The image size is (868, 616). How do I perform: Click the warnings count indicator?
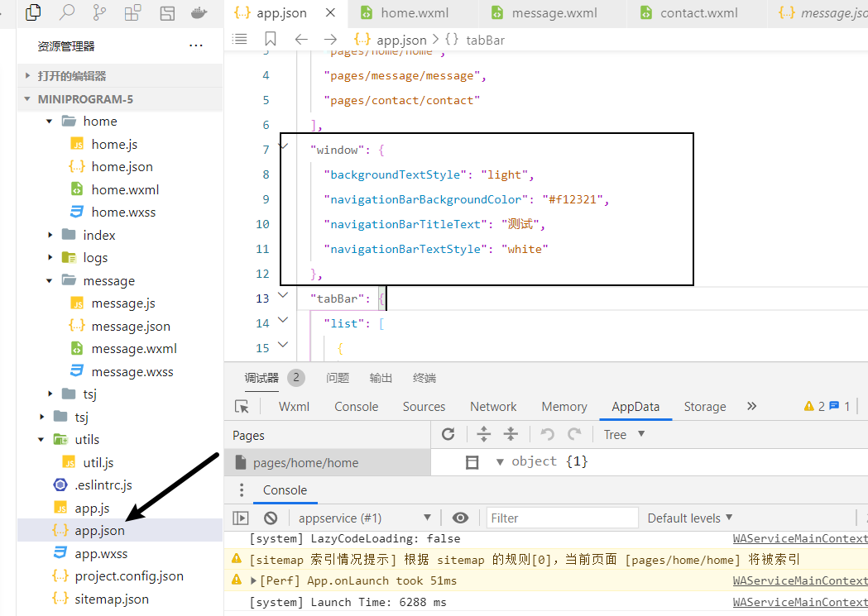click(813, 407)
